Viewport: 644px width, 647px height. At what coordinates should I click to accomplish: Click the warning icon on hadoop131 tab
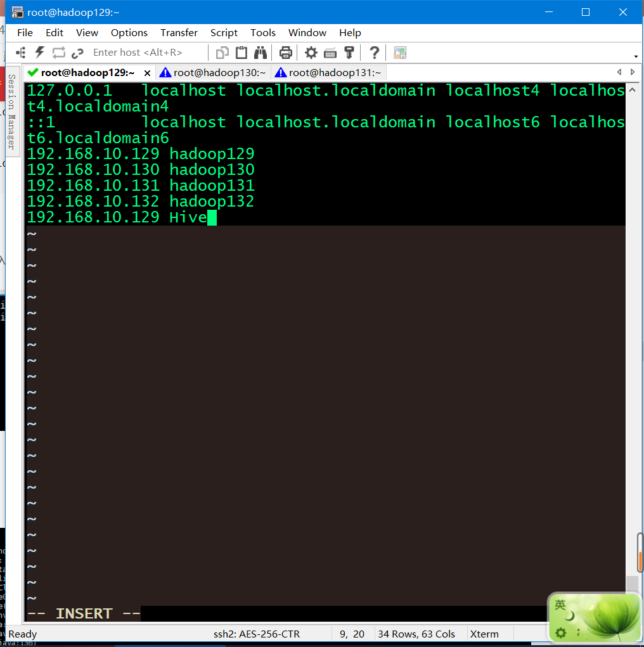click(x=281, y=73)
